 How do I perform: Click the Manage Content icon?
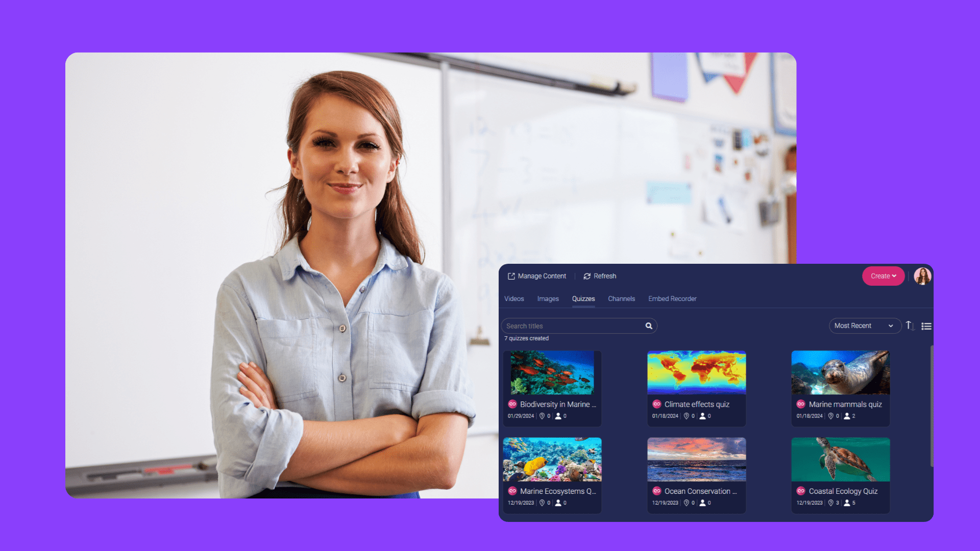(x=510, y=276)
